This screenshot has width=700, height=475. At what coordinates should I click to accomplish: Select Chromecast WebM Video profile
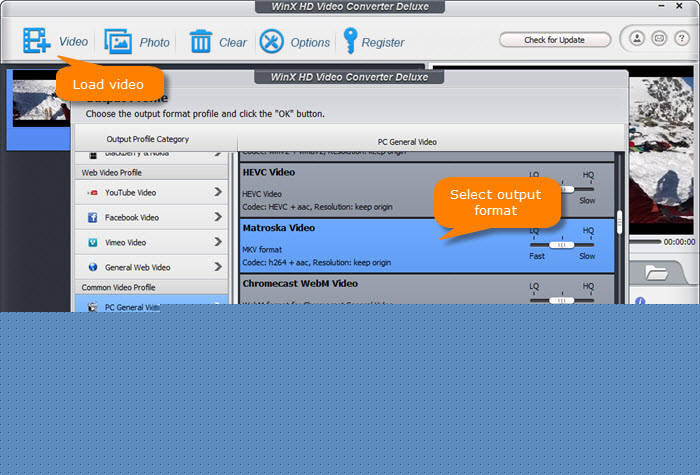(x=427, y=290)
